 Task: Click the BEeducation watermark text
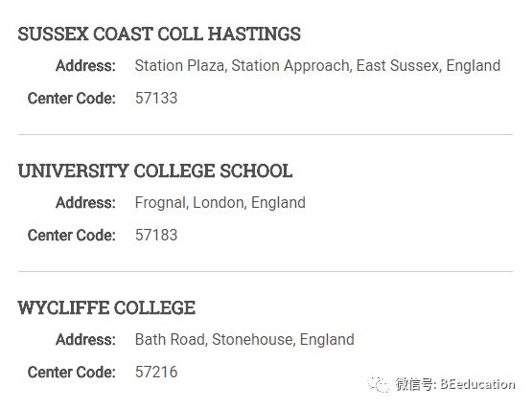[477, 384]
